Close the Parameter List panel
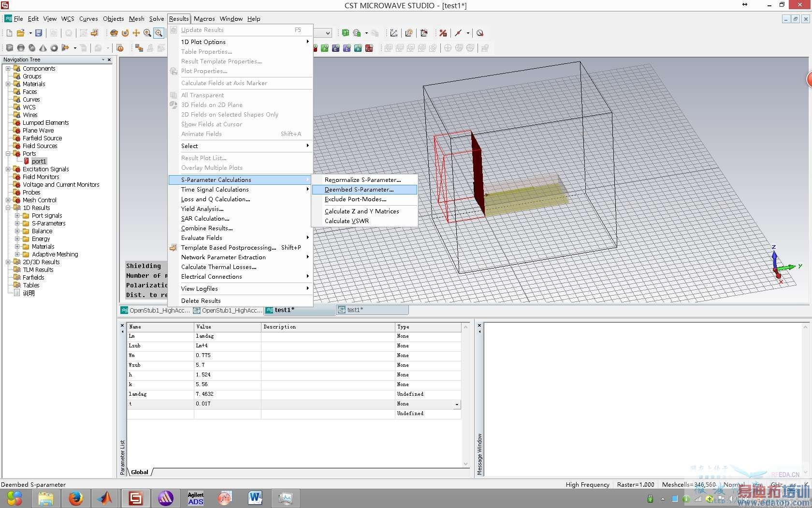Screen dimensions: 812x508 coord(122,325)
